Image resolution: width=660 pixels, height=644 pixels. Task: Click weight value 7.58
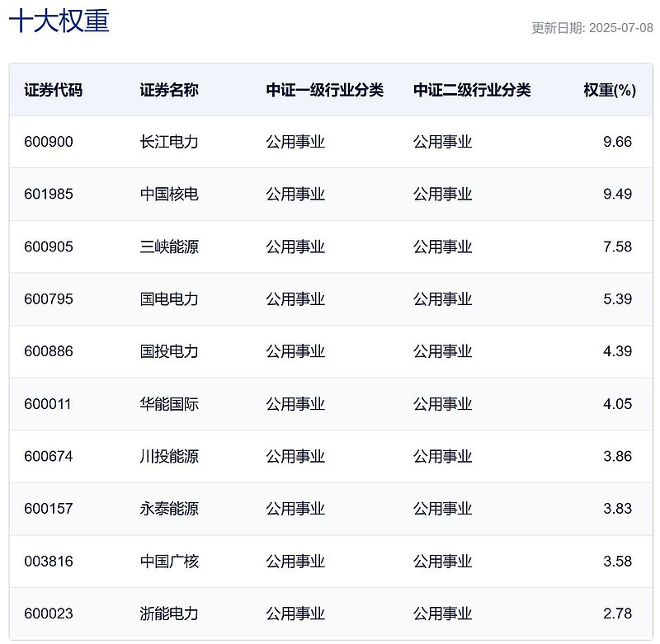[x=617, y=247]
